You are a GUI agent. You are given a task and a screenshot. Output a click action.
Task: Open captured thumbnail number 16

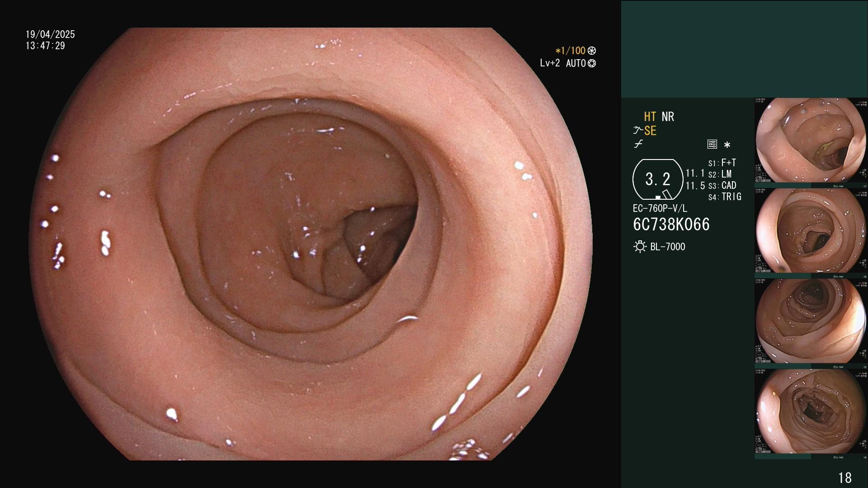811,231
